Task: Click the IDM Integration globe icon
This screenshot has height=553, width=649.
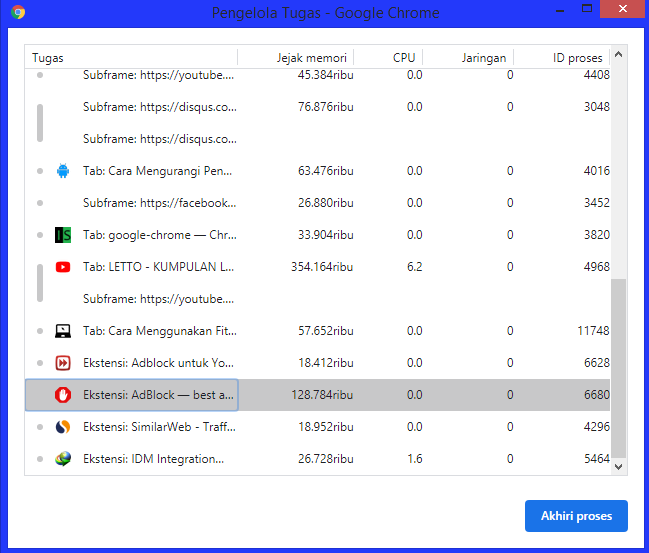Action: [63, 459]
